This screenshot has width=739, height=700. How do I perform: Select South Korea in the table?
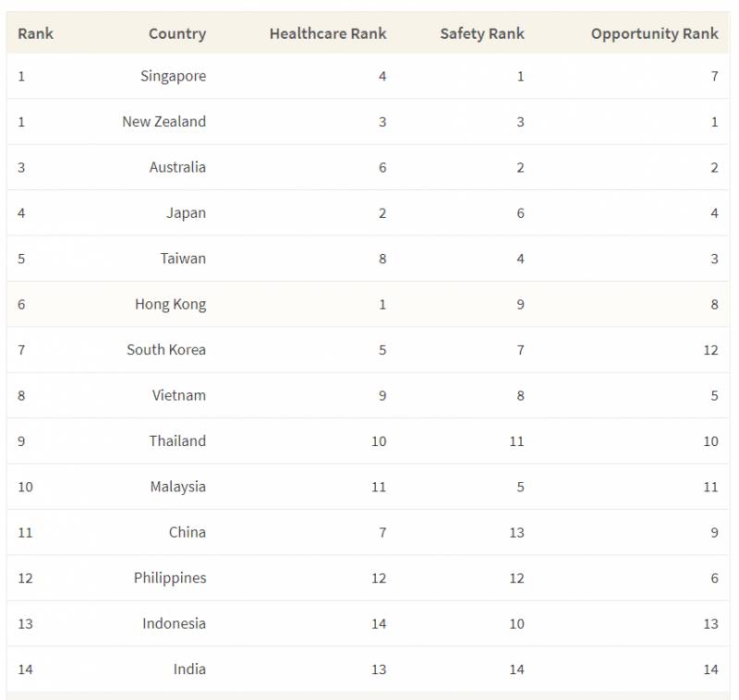166,349
